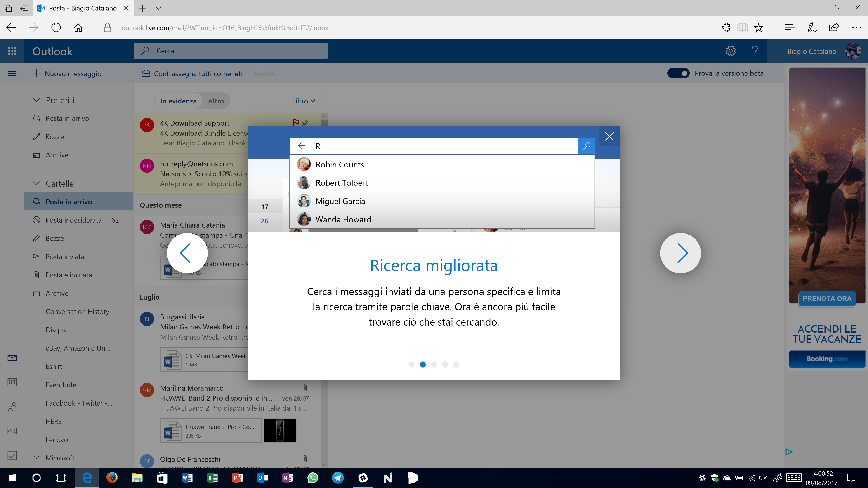Open Huawei Band 2 Pro attachment
This screenshot has height=488, width=868.
click(211, 431)
